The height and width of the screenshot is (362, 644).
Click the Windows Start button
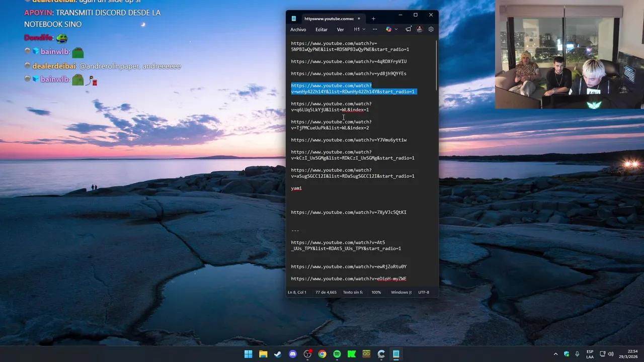249,354
